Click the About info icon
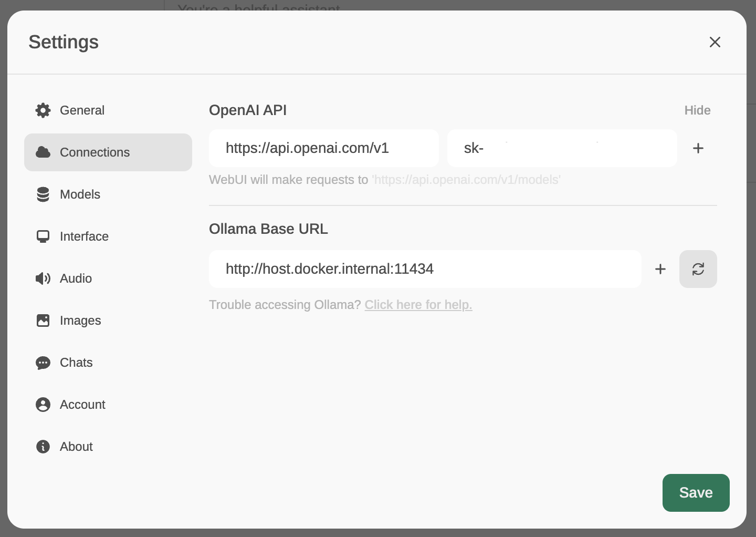The height and width of the screenshot is (537, 756). pos(43,447)
